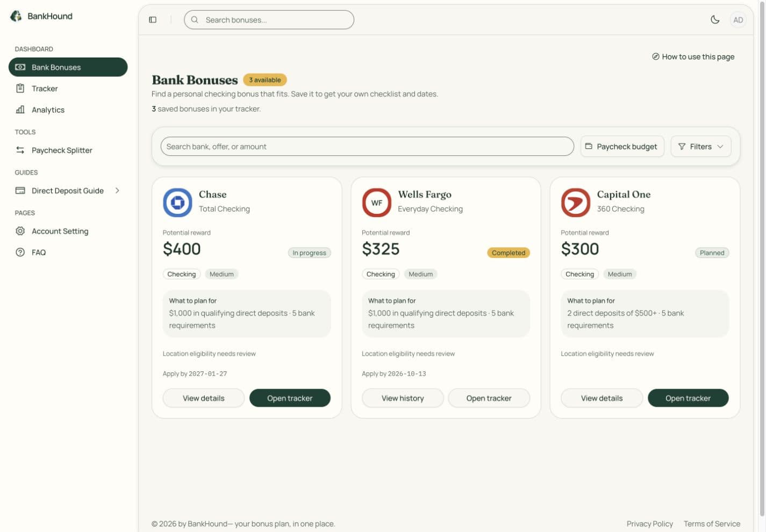Open Account Setting page
The height and width of the screenshot is (532, 766).
(x=68, y=231)
